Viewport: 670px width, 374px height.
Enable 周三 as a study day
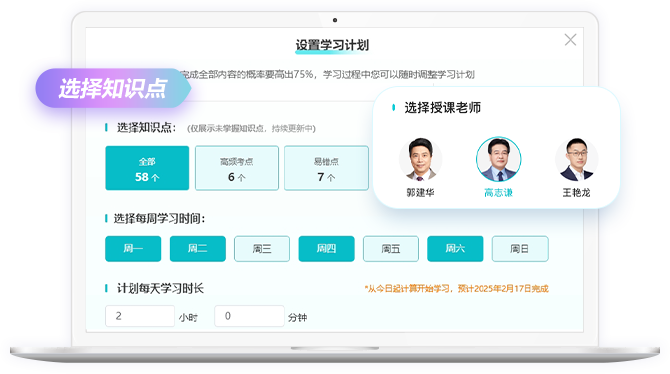coord(262,249)
